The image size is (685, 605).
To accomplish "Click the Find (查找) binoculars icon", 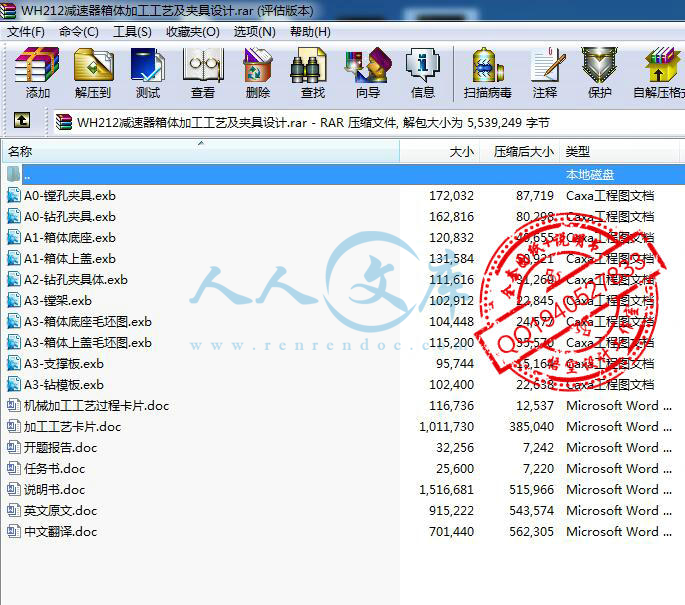I will tap(308, 65).
